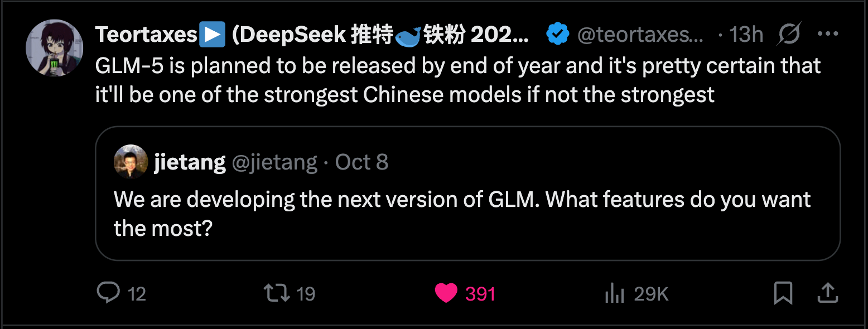Click the reply speech bubble icon

tap(107, 293)
